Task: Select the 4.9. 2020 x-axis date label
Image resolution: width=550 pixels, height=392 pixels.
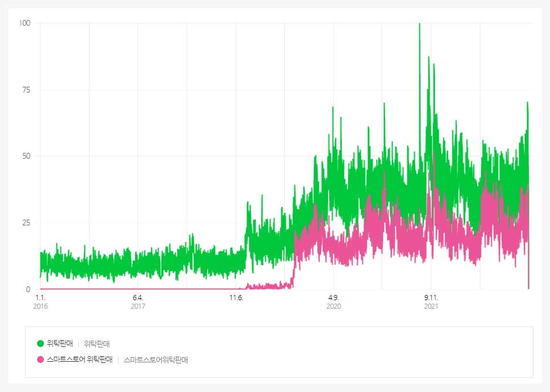Action: pos(334,302)
